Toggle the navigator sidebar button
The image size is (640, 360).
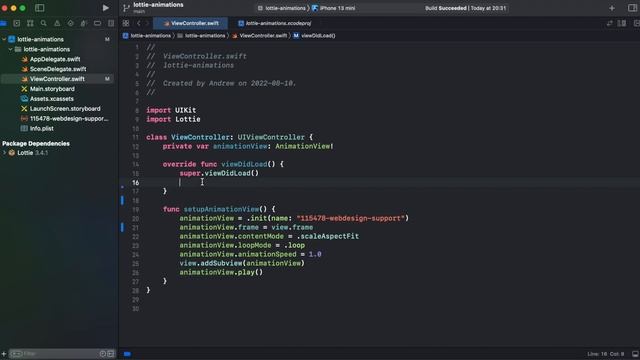tap(40, 8)
